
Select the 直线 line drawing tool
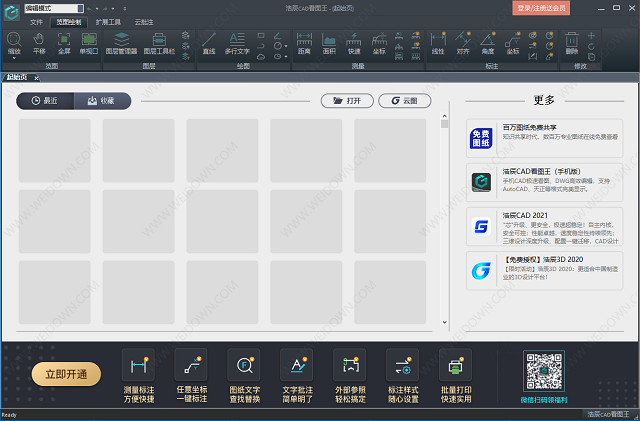tap(209, 43)
